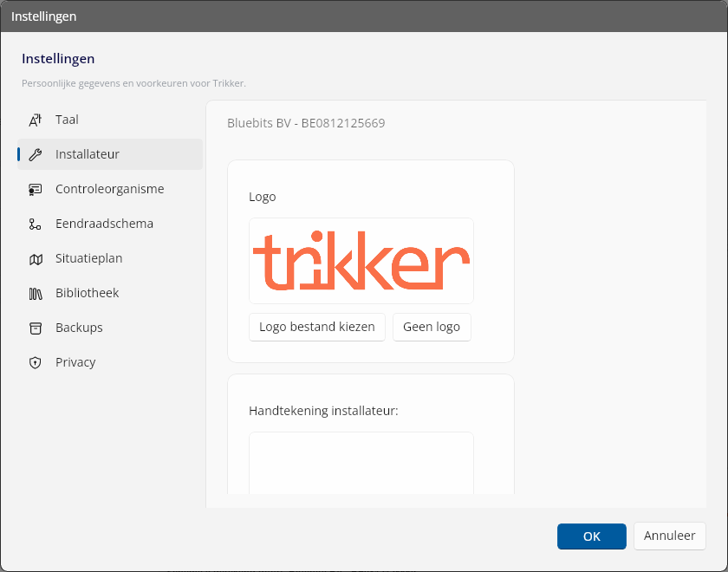Select the Installateur section label
728x572 pixels.
pos(88,154)
